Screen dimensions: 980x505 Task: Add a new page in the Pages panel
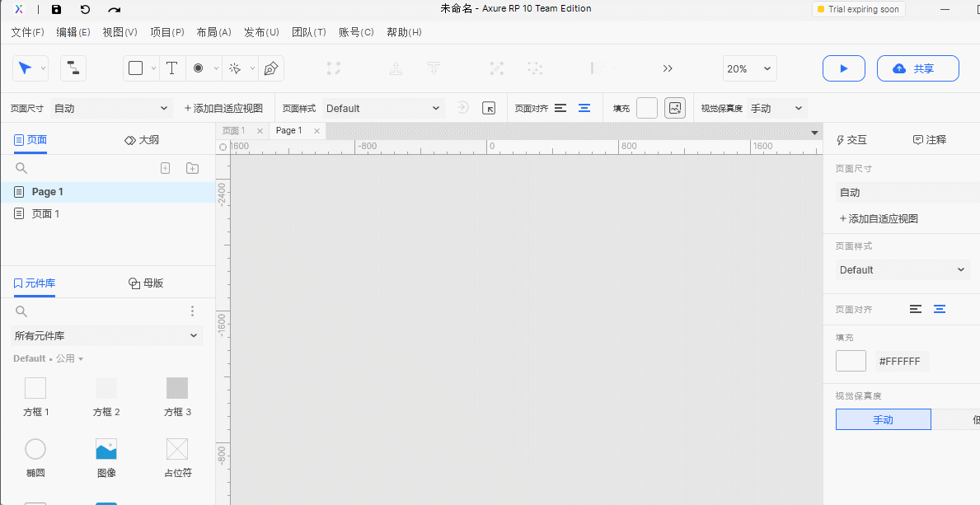point(166,167)
